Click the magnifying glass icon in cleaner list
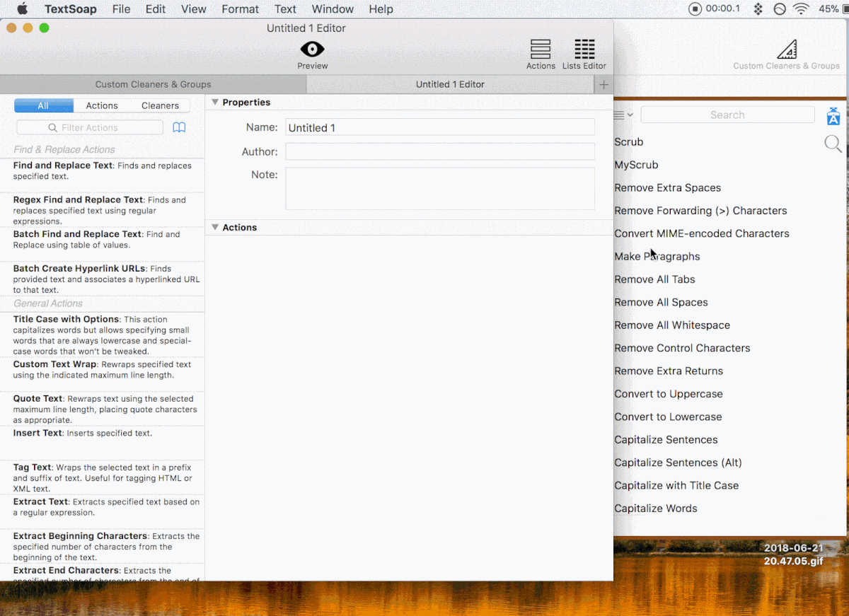The image size is (849, 616). coord(833,144)
